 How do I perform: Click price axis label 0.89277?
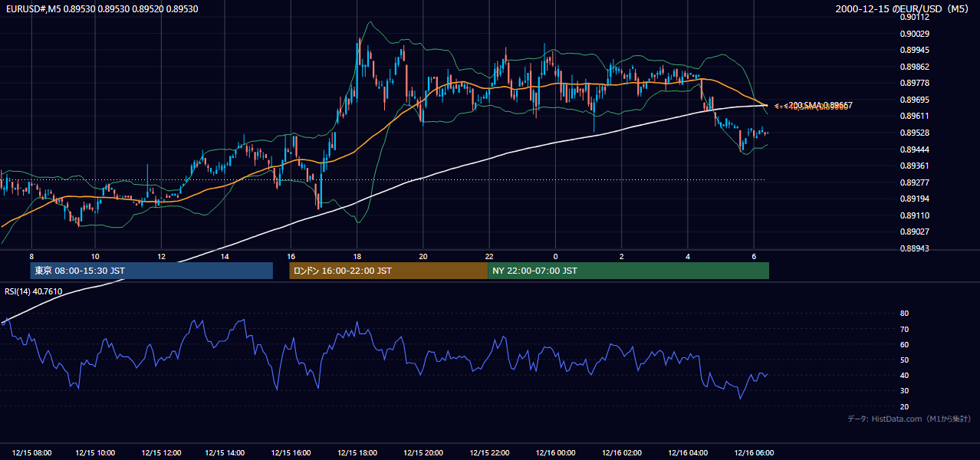915,182
